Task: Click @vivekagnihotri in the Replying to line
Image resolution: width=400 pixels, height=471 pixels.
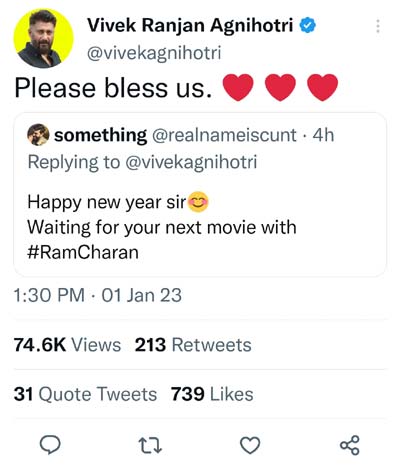Action: 191,162
